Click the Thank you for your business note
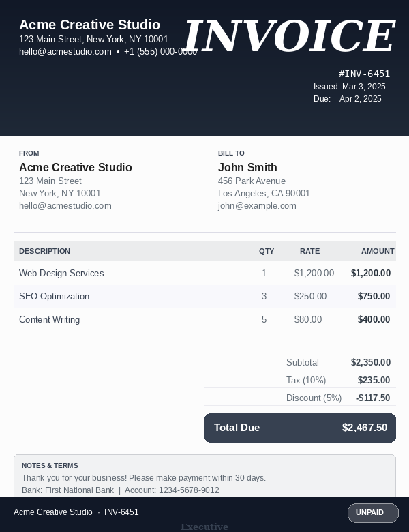The height and width of the screenshot is (532, 409). pos(144,478)
